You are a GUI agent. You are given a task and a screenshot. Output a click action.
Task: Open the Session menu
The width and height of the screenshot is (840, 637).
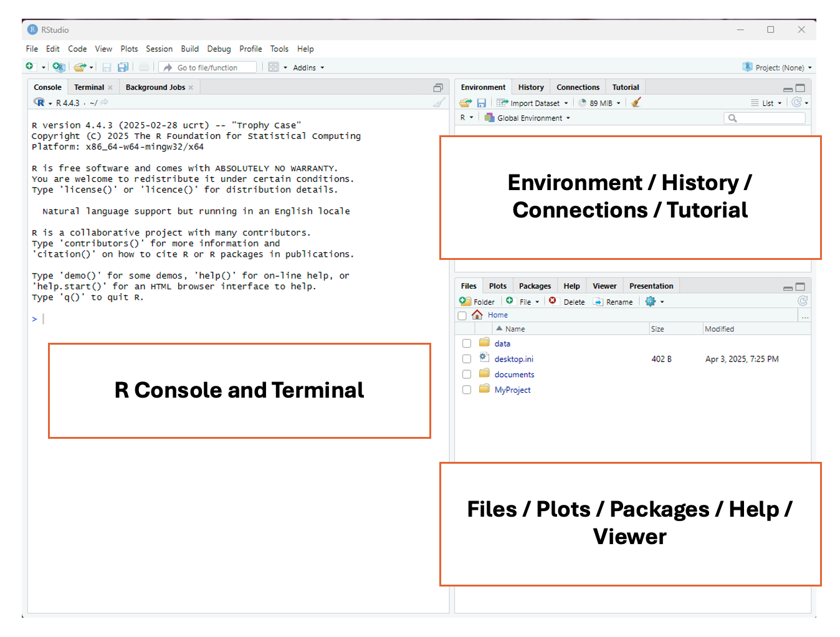(x=159, y=49)
